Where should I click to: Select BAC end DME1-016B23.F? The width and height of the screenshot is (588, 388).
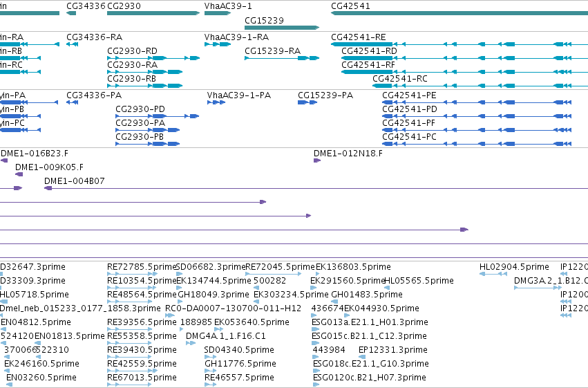tap(35, 154)
